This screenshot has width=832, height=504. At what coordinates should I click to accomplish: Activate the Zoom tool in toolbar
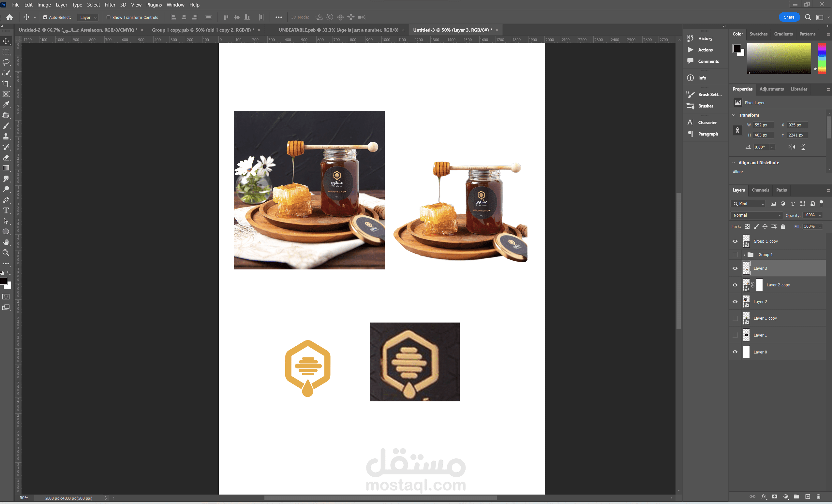6,253
